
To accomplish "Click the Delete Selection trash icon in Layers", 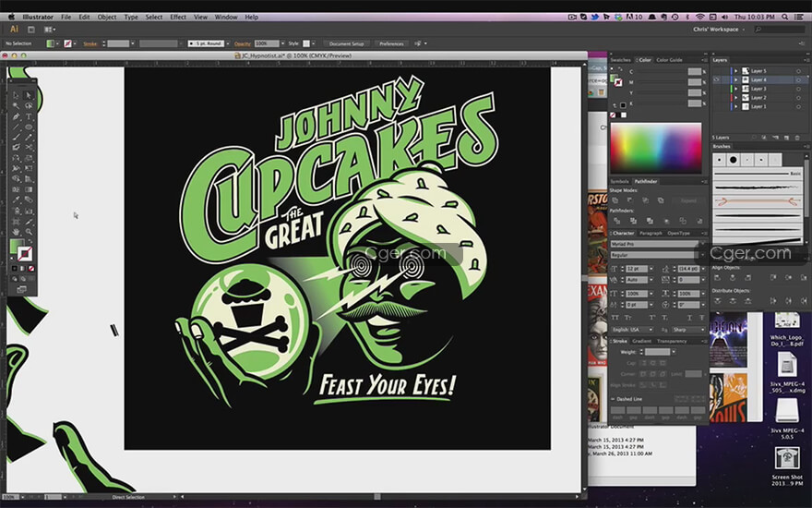I will click(x=797, y=138).
